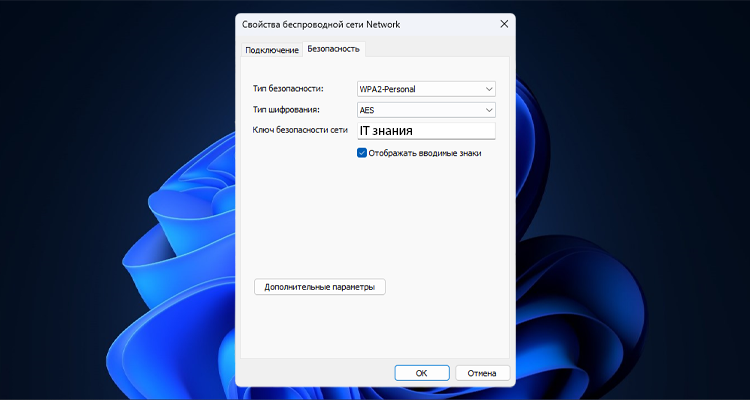Screen dimensions: 750x400
Task: Confirm with the OK button
Action: pos(421,373)
